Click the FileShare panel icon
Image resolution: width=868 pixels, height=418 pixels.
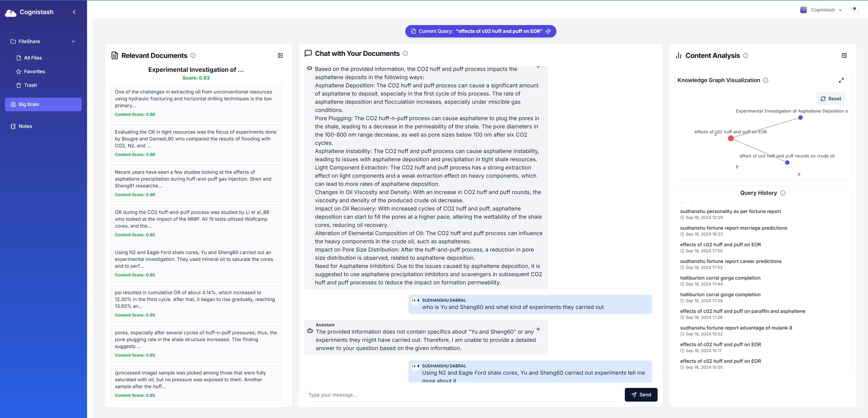(13, 42)
